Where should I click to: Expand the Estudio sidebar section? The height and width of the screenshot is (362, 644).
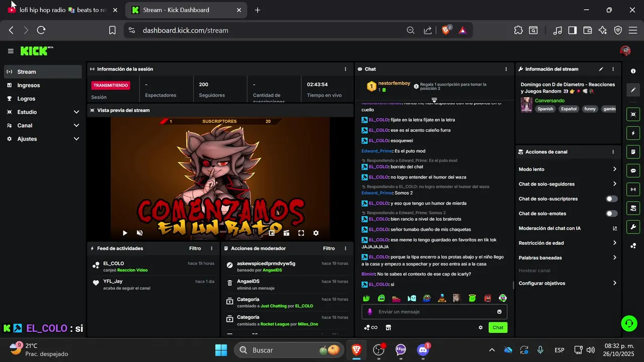pyautogui.click(x=43, y=112)
